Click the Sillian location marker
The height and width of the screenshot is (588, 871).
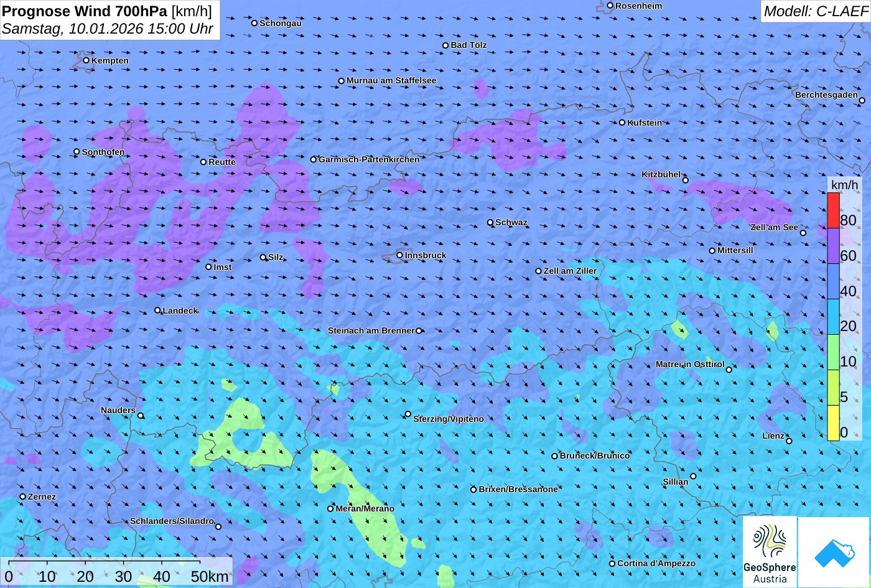point(693,477)
